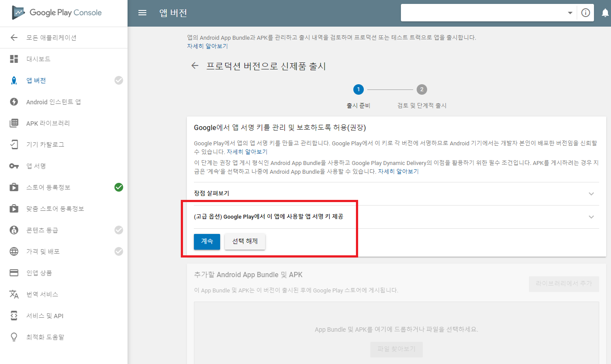
Task: Select the 최적화 도움말 lightbulb icon
Action: point(14,337)
